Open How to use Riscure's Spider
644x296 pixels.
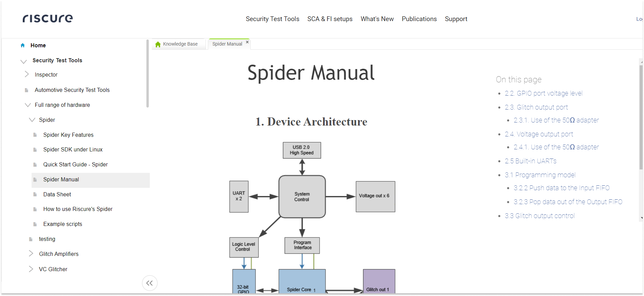click(78, 209)
